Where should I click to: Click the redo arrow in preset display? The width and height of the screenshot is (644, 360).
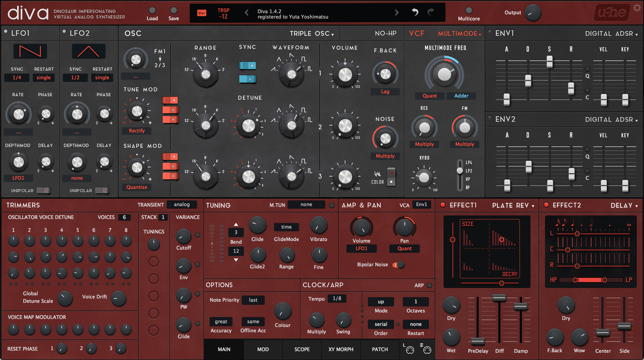pyautogui.click(x=431, y=12)
